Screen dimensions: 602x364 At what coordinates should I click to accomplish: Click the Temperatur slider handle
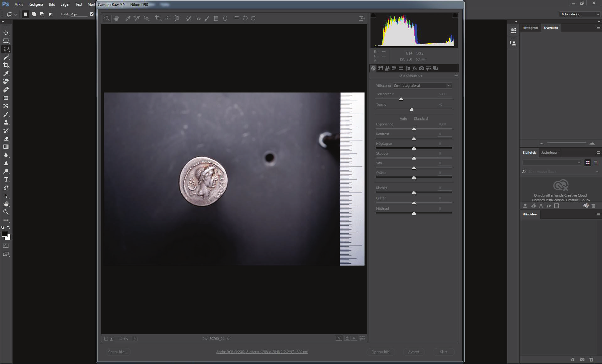(401, 99)
